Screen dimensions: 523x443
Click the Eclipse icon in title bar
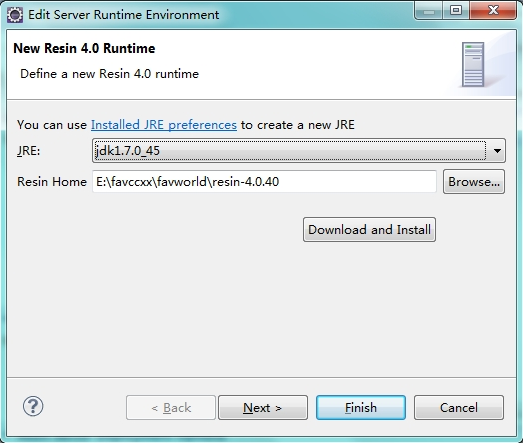tap(15, 15)
